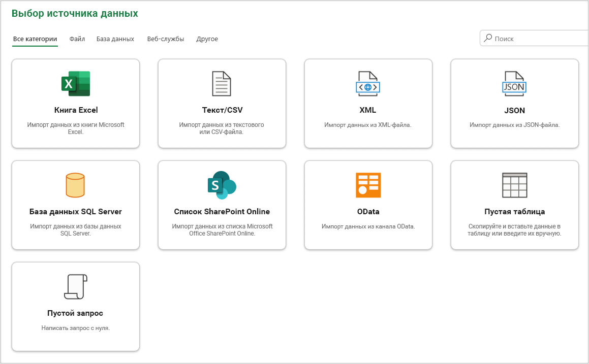This screenshot has height=364, width=589.
Task: Click the orange OData icon
Action: pyautogui.click(x=368, y=185)
